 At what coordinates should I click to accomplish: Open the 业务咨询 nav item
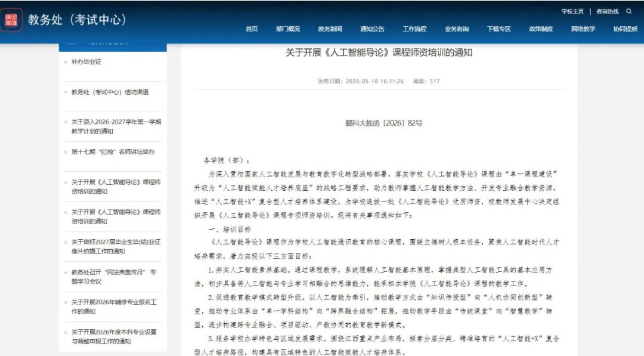(x=457, y=29)
